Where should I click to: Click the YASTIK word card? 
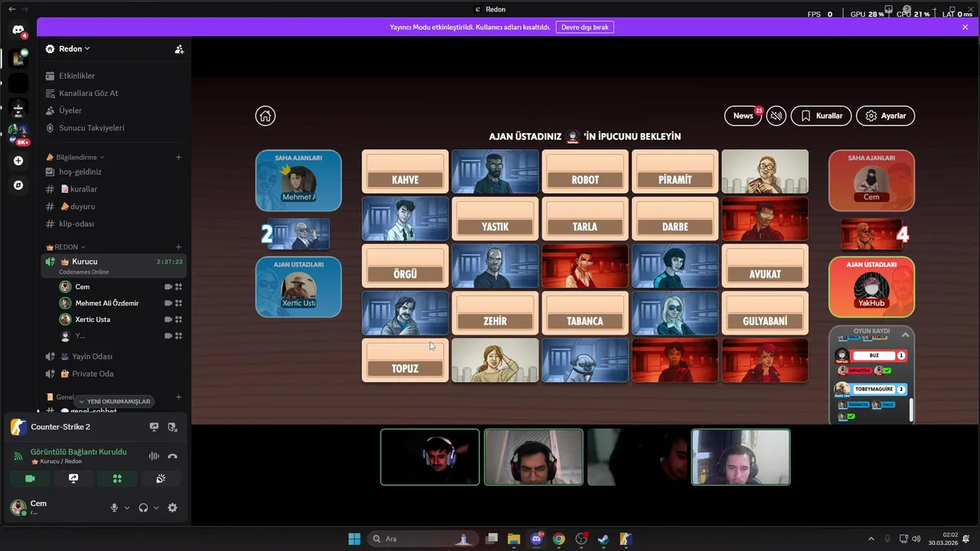[495, 219]
